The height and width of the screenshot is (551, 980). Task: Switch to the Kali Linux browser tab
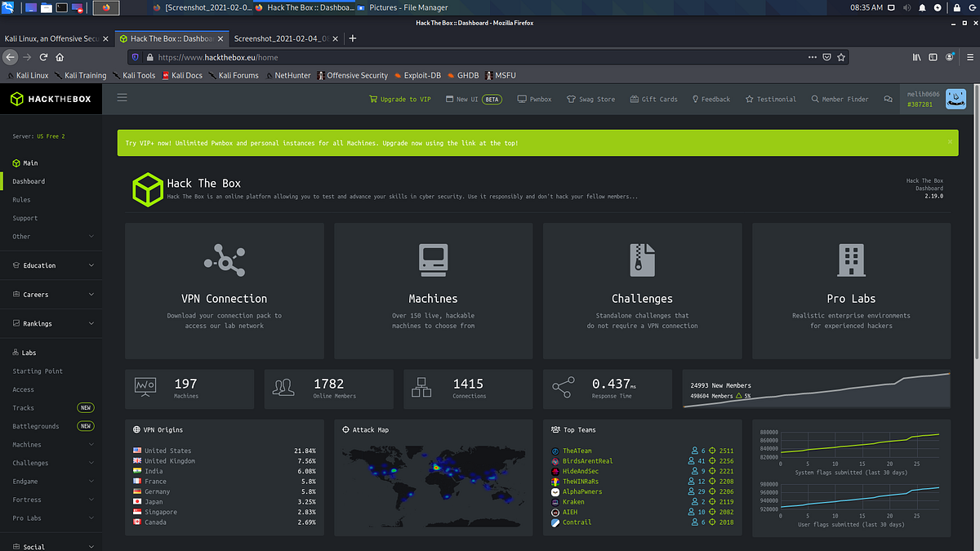tap(57, 38)
